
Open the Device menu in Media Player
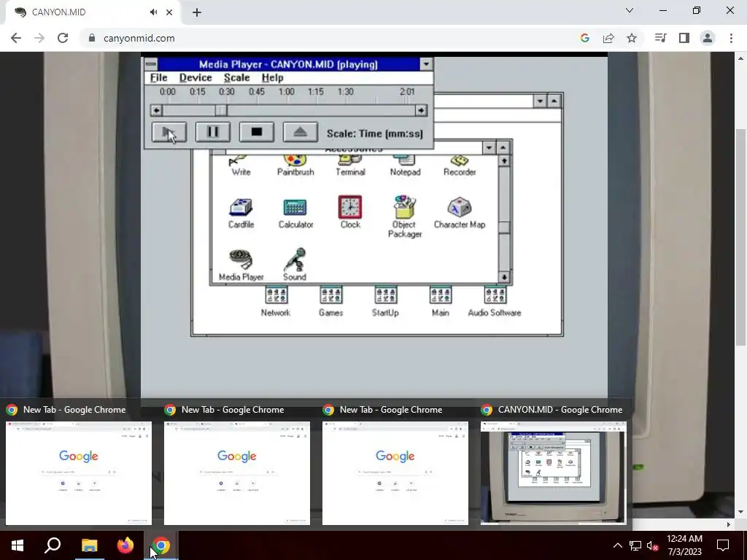click(196, 77)
